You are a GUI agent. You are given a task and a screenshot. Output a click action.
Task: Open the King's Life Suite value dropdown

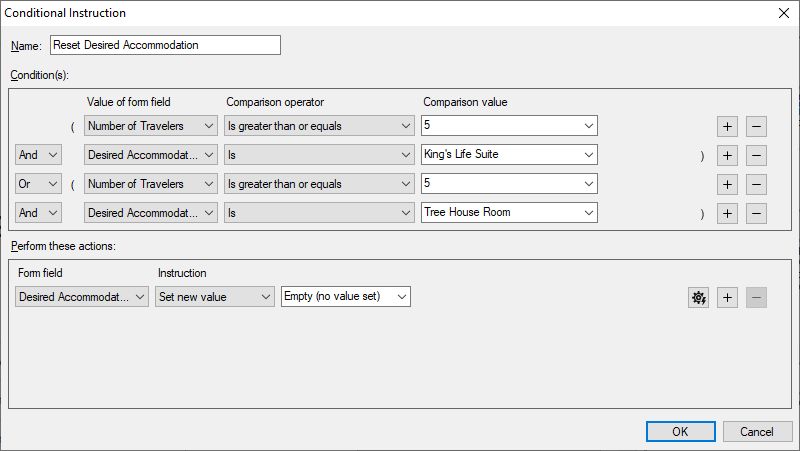(509, 155)
